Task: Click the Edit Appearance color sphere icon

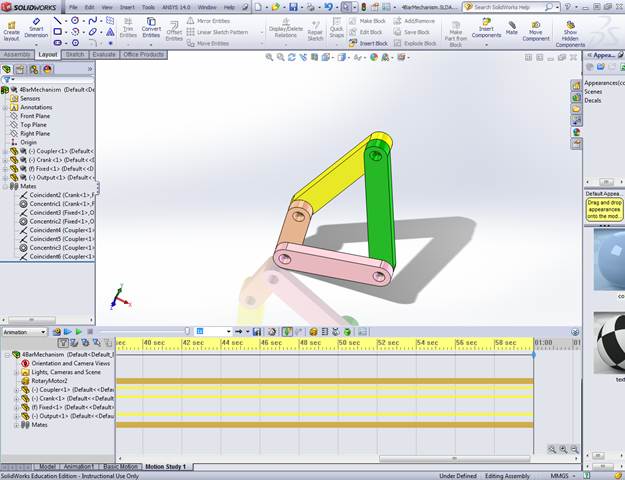Action: [x=373, y=57]
